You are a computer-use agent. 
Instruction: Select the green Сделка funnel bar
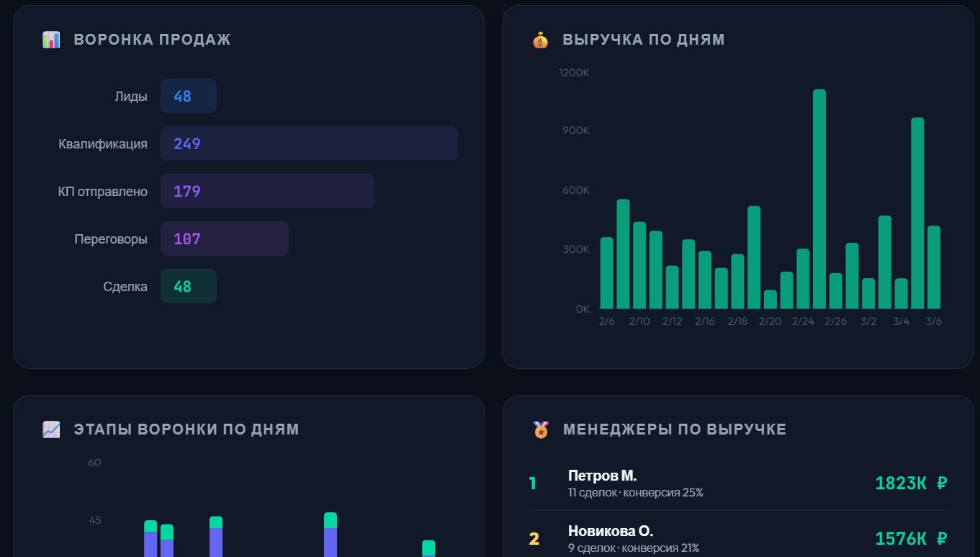tap(188, 286)
